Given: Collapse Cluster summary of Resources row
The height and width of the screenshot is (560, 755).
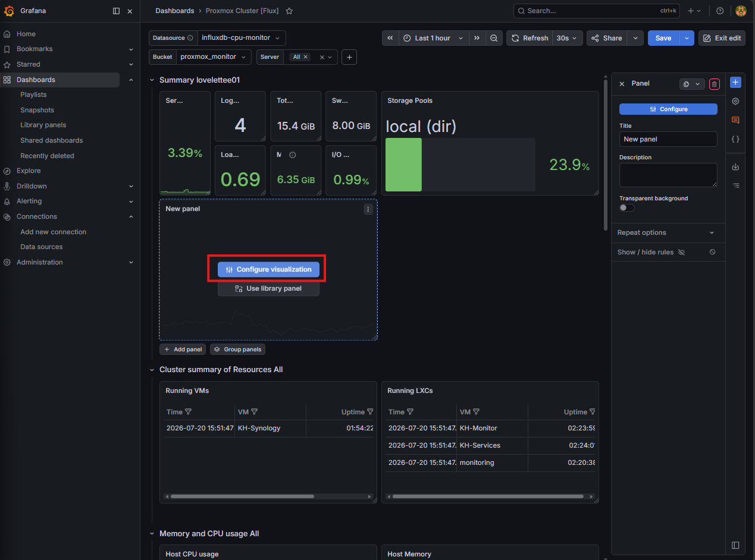Looking at the screenshot, I should [152, 370].
